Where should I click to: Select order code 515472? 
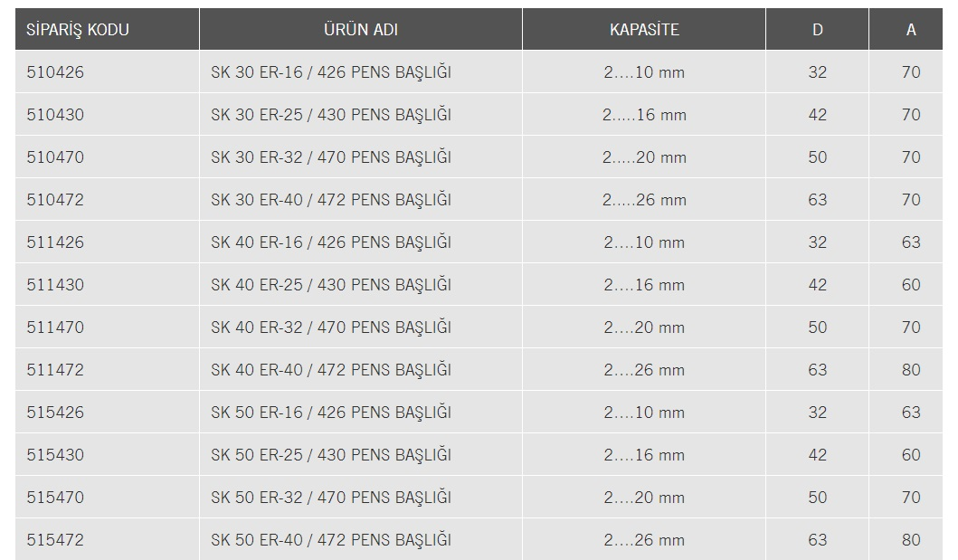tap(55, 540)
